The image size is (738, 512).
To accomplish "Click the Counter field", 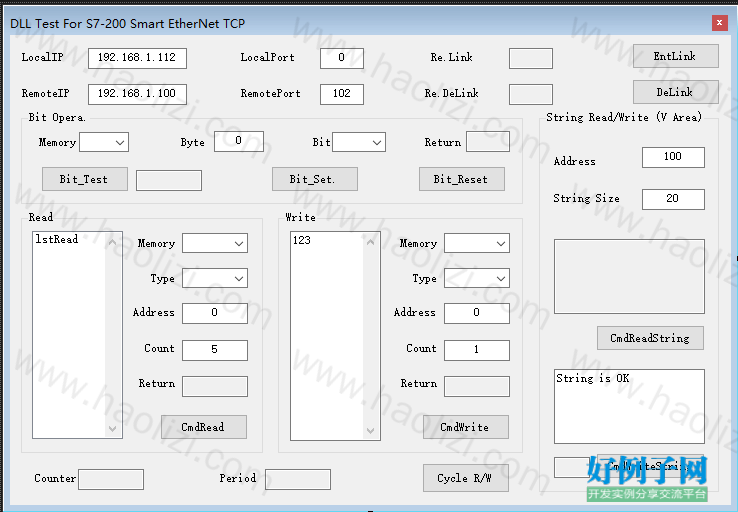I will [x=111, y=479].
